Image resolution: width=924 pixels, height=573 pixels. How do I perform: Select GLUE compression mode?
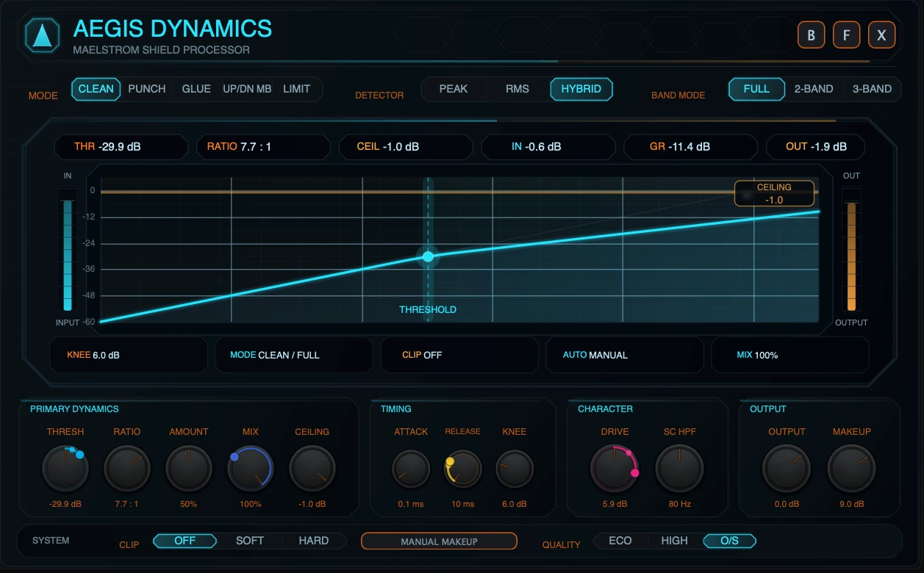pyautogui.click(x=196, y=89)
